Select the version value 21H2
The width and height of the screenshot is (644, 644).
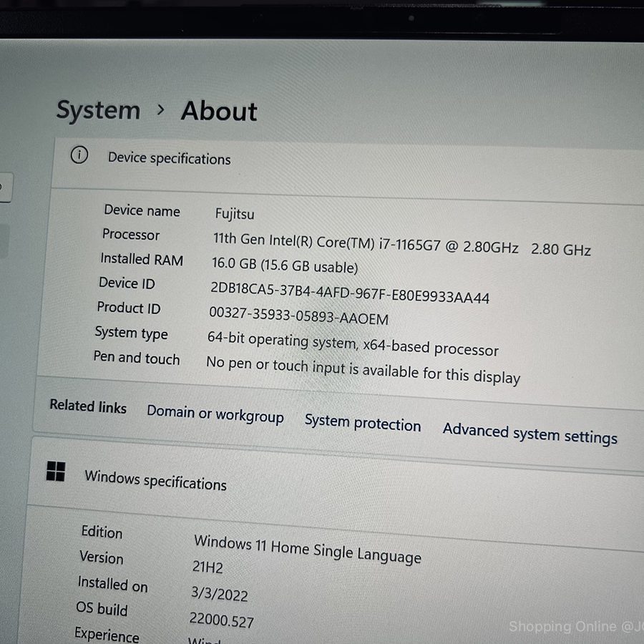(208, 567)
